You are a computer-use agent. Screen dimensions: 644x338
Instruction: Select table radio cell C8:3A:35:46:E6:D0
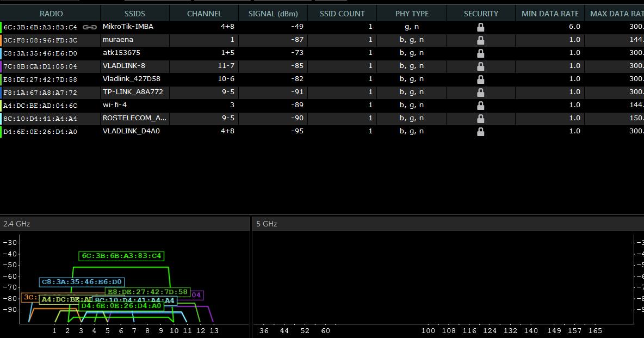pyautogui.click(x=40, y=53)
